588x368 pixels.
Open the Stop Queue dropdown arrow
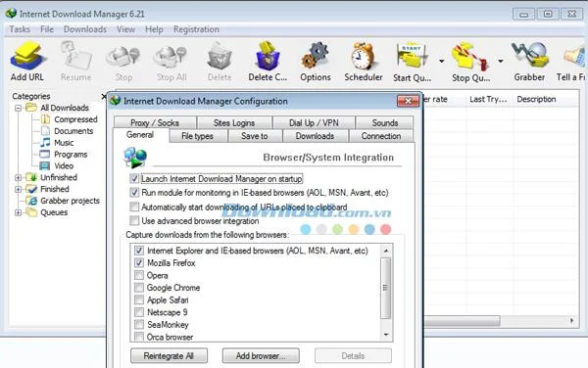[500, 61]
